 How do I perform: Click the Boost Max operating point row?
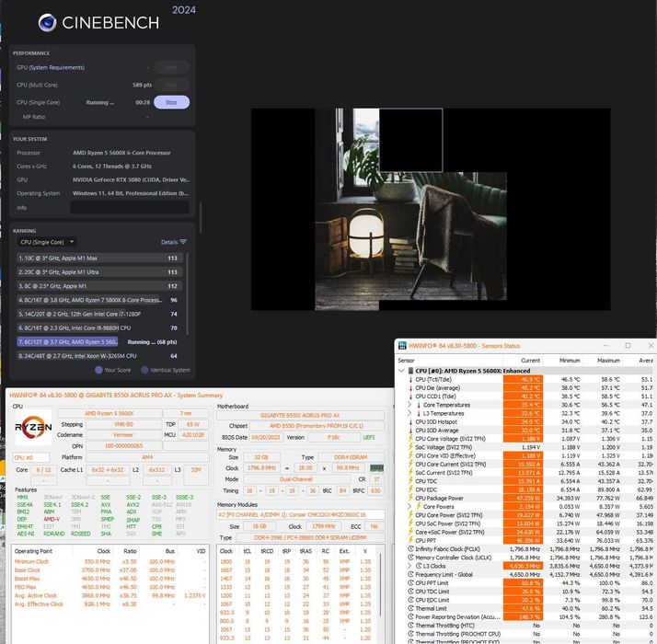tap(109, 579)
